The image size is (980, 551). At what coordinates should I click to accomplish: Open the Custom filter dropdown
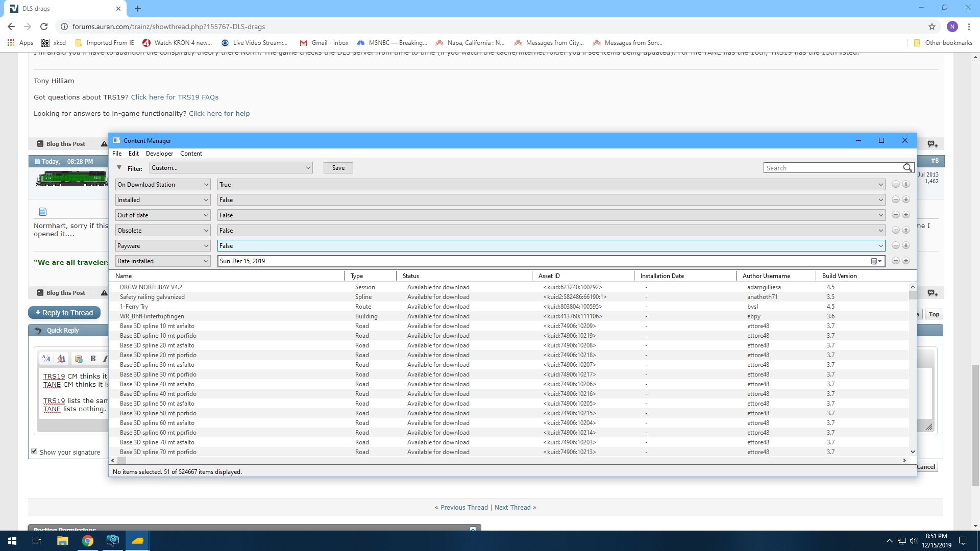[x=231, y=168]
